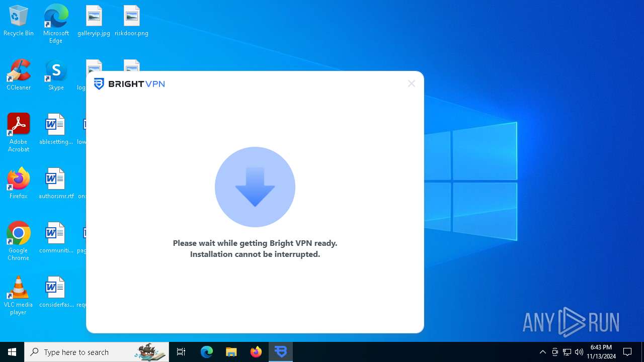
Task: Select the communiti Word document icon
Action: 56,238
